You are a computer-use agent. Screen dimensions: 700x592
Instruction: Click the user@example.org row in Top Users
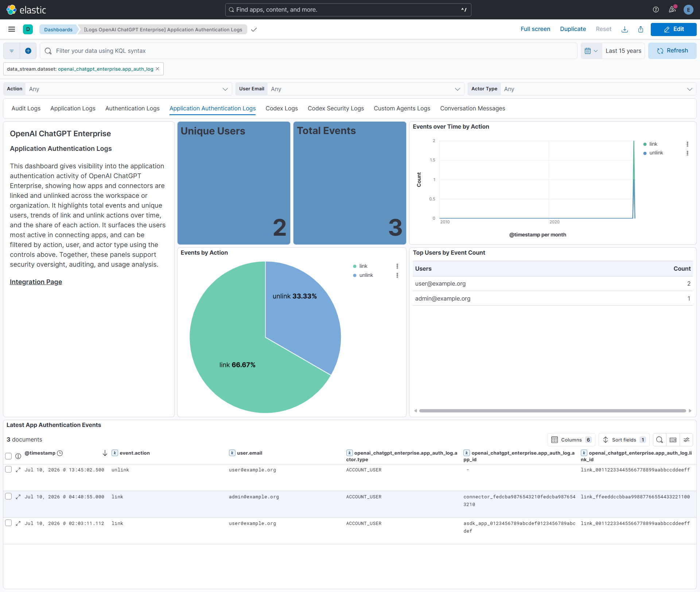[553, 284]
